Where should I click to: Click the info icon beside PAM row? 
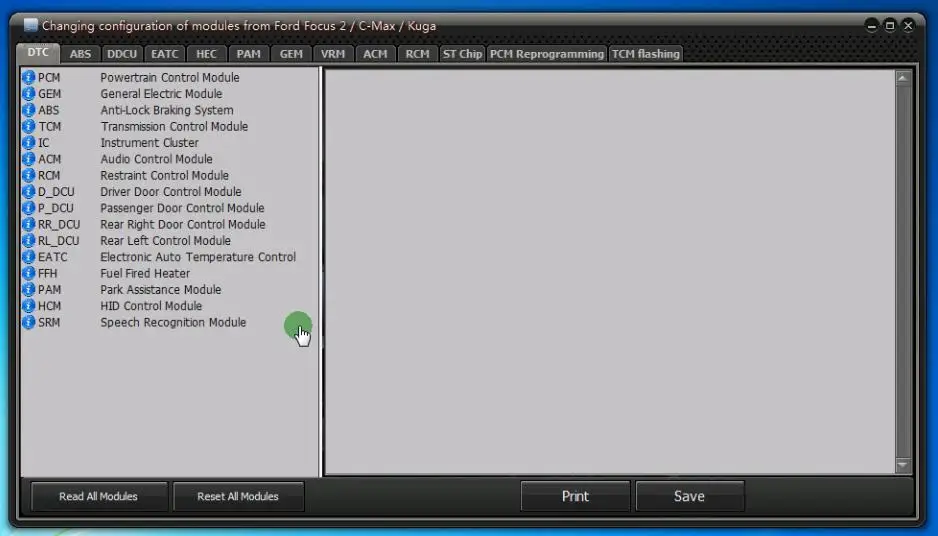point(28,290)
